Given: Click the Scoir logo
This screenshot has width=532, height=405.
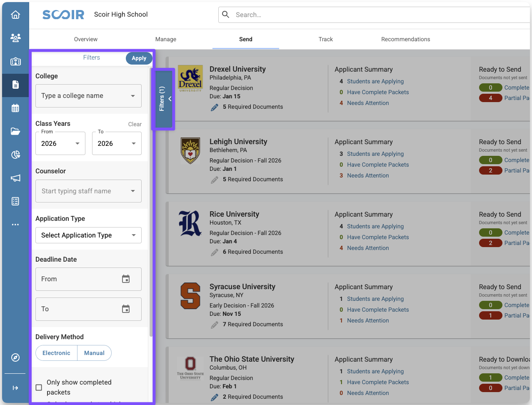Looking at the screenshot, I should pyautogui.click(x=63, y=15).
